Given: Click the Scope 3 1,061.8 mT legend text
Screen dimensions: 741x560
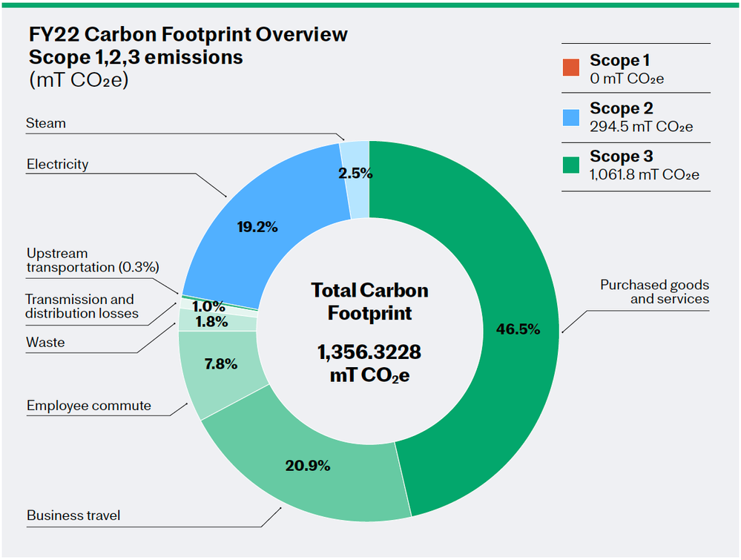Looking at the screenshot, I should click(644, 165).
